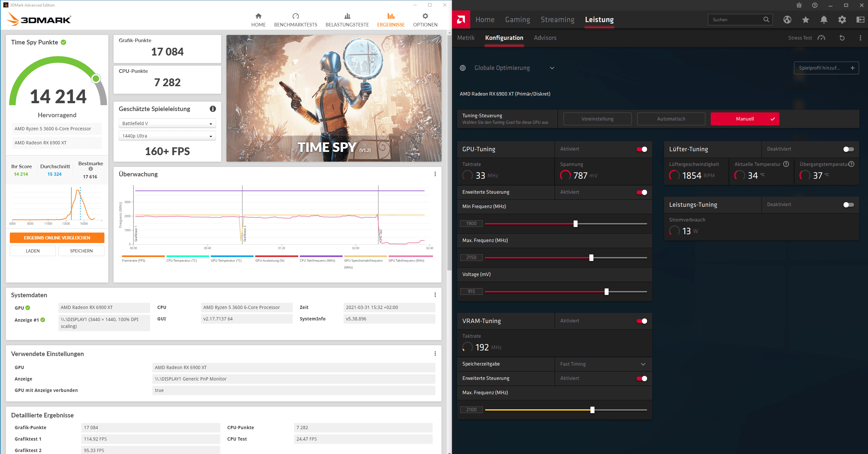Click the LADEN button
The width and height of the screenshot is (868, 454).
[33, 251]
